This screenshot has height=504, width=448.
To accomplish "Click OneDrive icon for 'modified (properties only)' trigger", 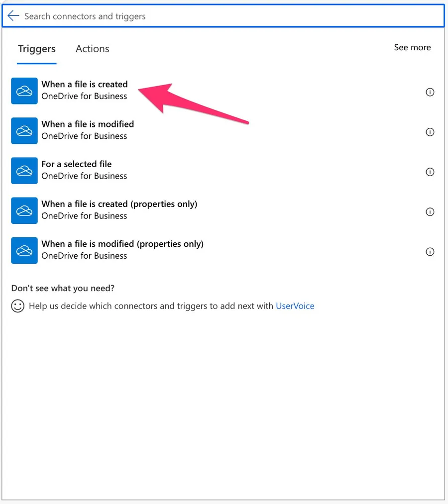I will click(24, 250).
